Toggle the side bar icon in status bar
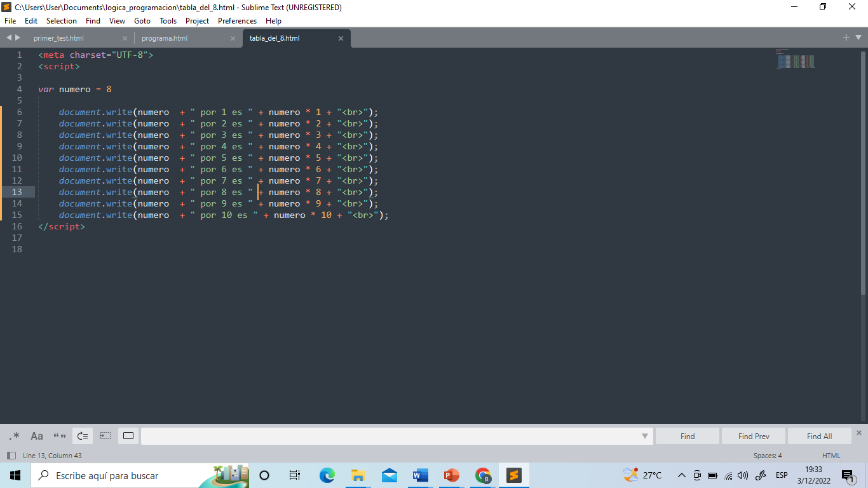This screenshot has height=488, width=868. point(11,456)
